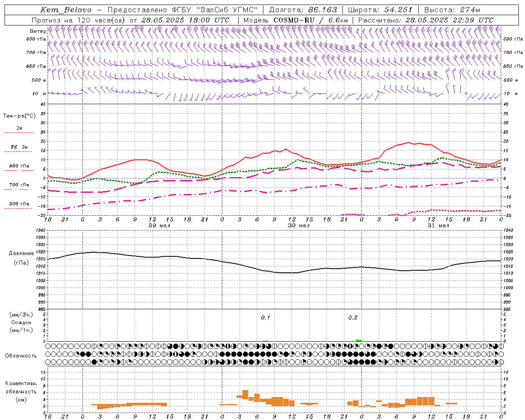525x420 pixels.
Task: Click the tallest orange convective cloud bar
Action: pyautogui.click(x=245, y=395)
